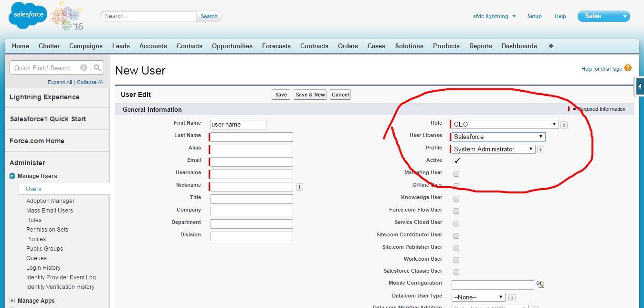Click the info icon beside the Role dropdown

pyautogui.click(x=564, y=125)
